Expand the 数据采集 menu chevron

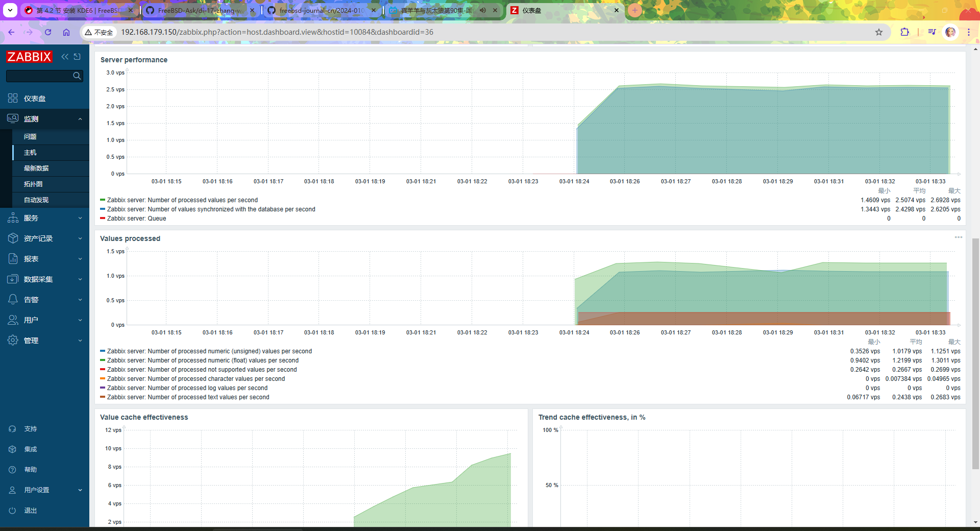tap(80, 279)
